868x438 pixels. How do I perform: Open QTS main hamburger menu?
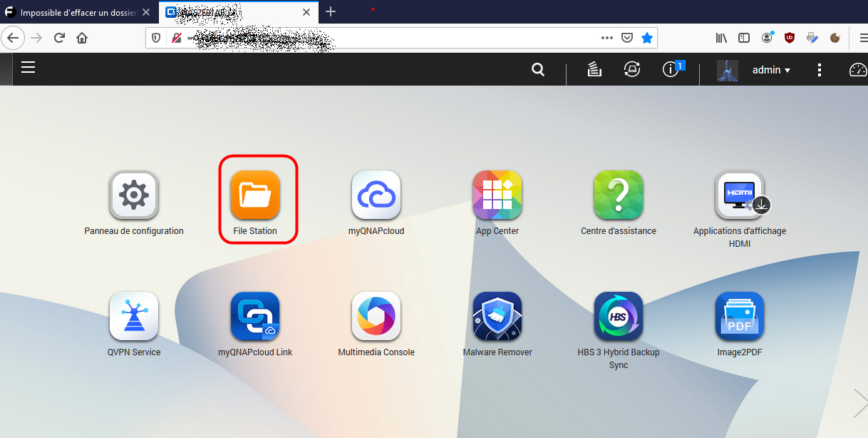[x=28, y=68]
